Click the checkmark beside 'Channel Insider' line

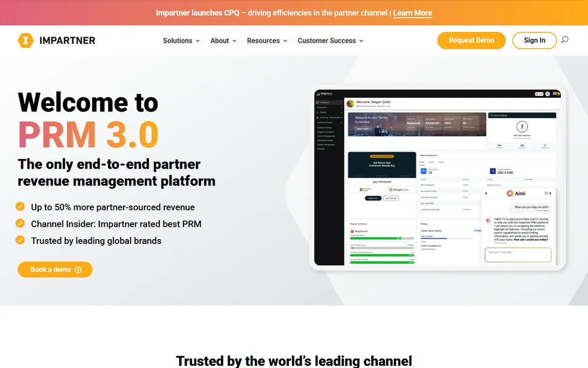pyautogui.click(x=20, y=224)
